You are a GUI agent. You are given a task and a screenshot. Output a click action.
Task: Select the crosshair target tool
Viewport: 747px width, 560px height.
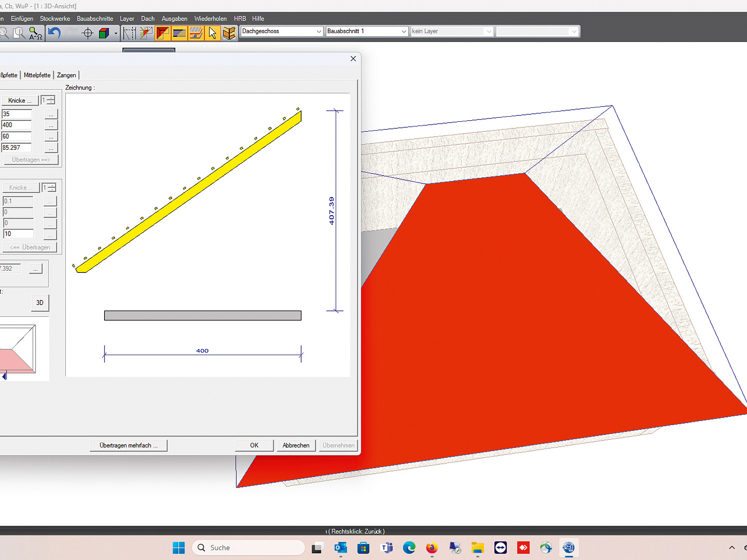[87, 33]
